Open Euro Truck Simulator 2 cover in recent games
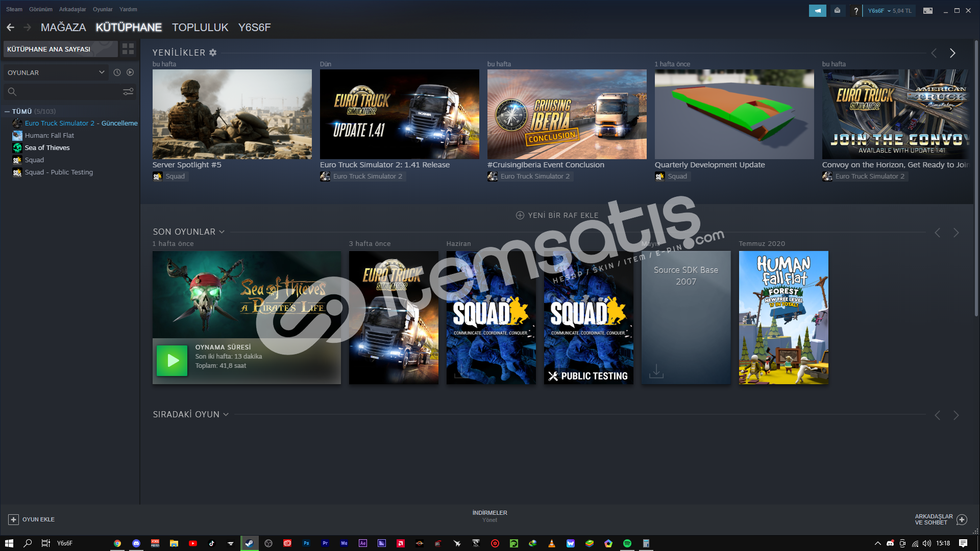The width and height of the screenshot is (980, 551). pos(394,317)
